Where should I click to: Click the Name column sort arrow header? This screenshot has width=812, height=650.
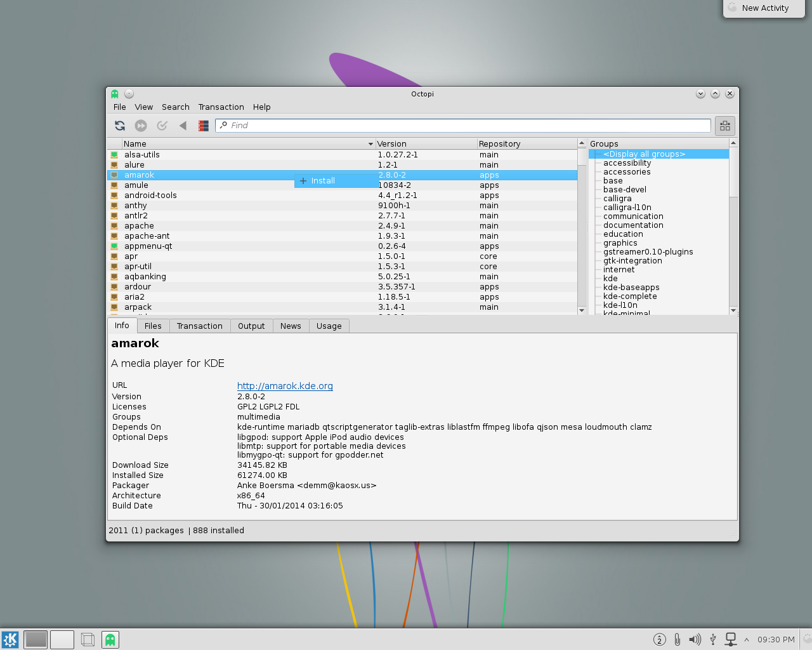[x=370, y=144]
